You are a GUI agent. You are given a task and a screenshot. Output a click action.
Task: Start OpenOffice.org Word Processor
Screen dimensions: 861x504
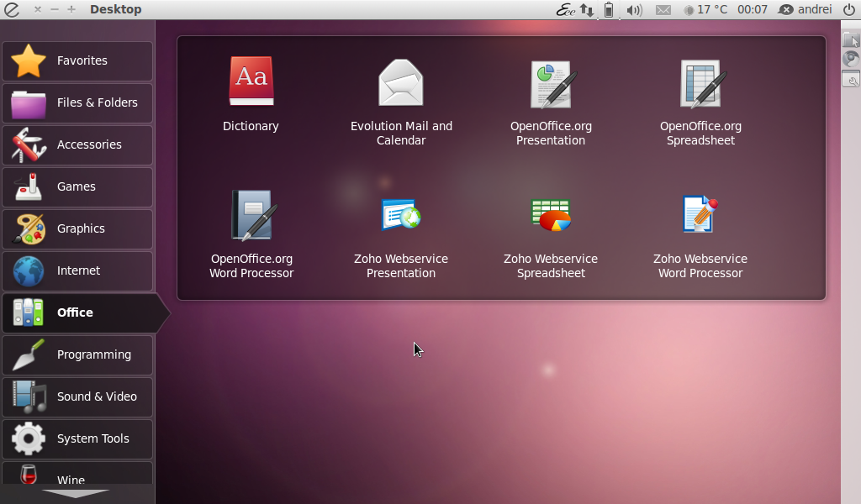point(251,234)
